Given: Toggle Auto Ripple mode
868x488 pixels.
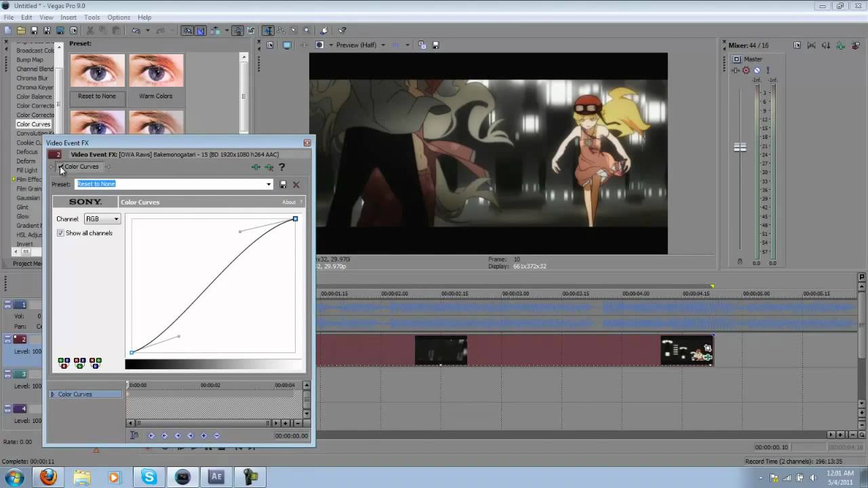Looking at the screenshot, I should [x=216, y=30].
